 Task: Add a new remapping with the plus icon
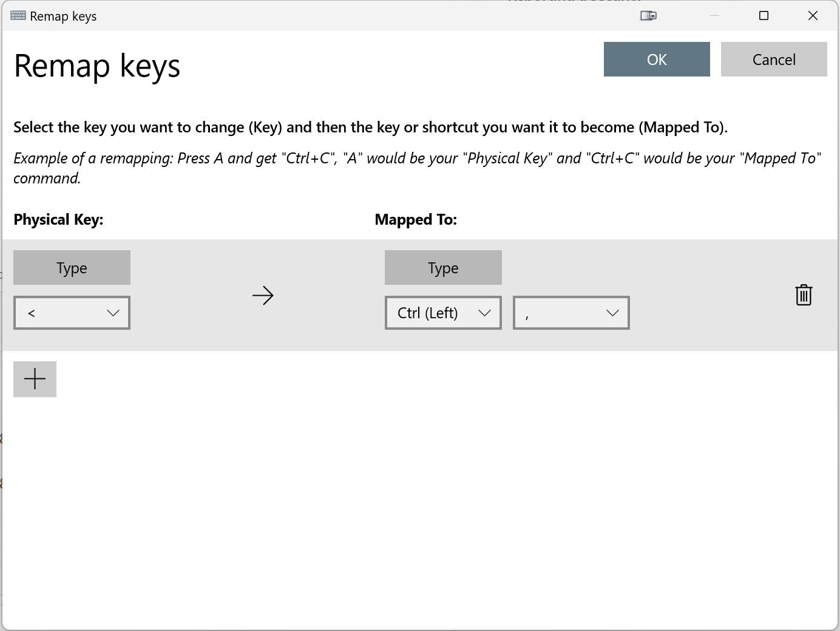point(35,379)
